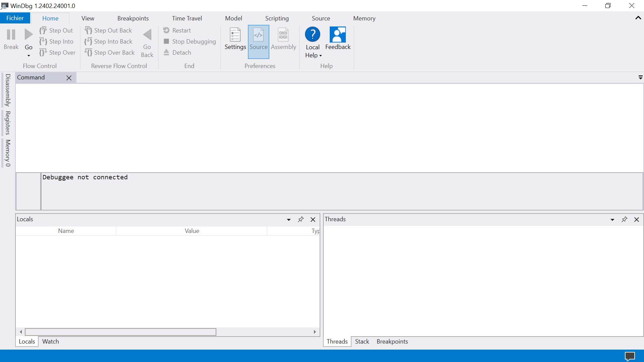644x362 pixels.
Task: Open the Fichier menu
Action: [x=15, y=18]
